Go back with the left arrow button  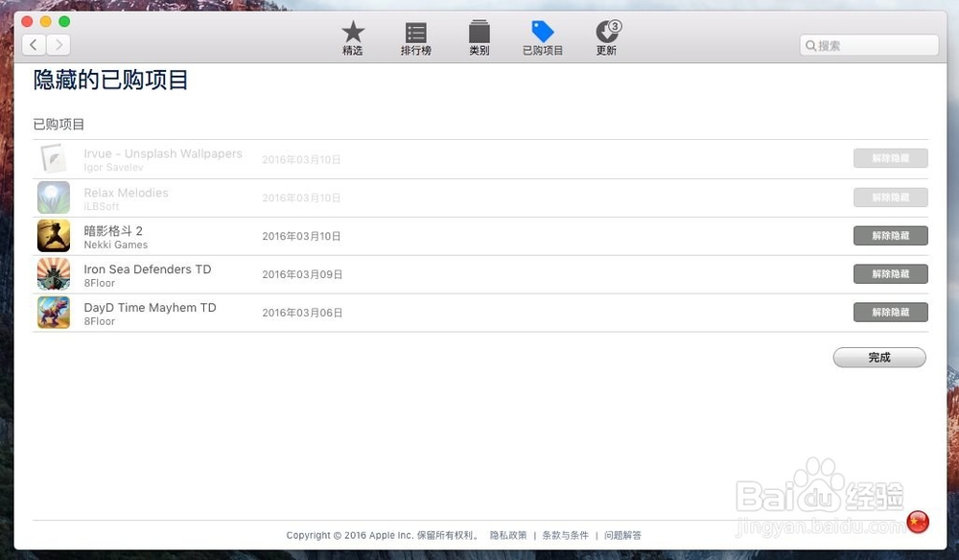(x=34, y=45)
